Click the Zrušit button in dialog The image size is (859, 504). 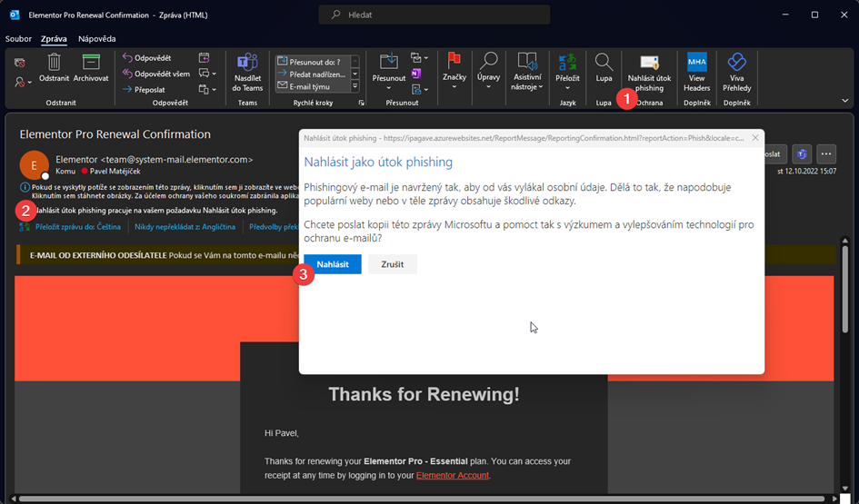(x=392, y=264)
